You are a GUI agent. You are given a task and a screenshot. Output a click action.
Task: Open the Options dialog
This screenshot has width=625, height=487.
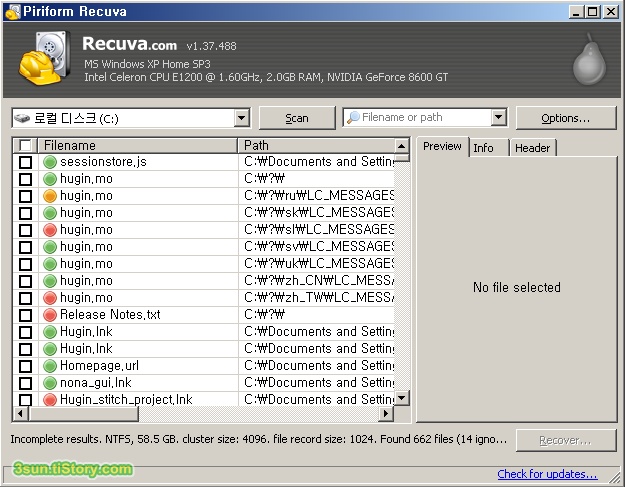[566, 118]
